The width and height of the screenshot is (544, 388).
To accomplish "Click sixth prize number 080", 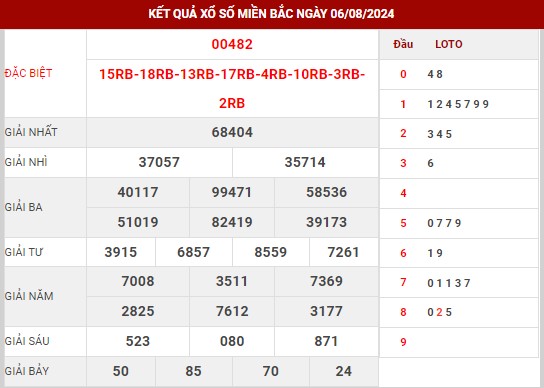I will (232, 341).
